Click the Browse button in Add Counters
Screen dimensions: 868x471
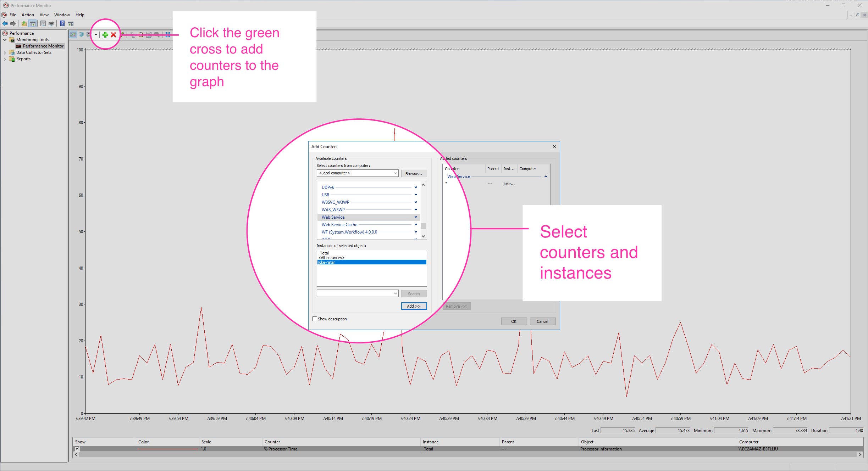414,173
